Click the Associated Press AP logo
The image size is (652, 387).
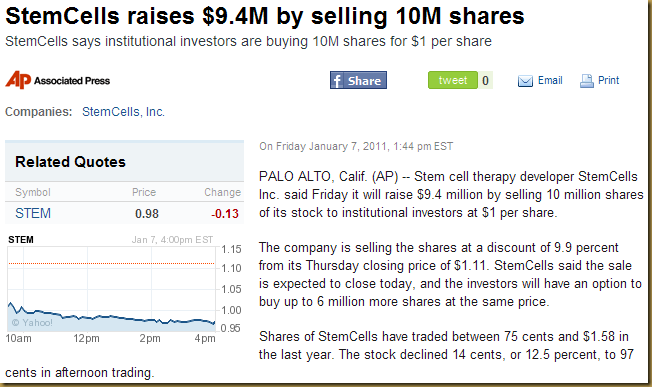point(18,80)
